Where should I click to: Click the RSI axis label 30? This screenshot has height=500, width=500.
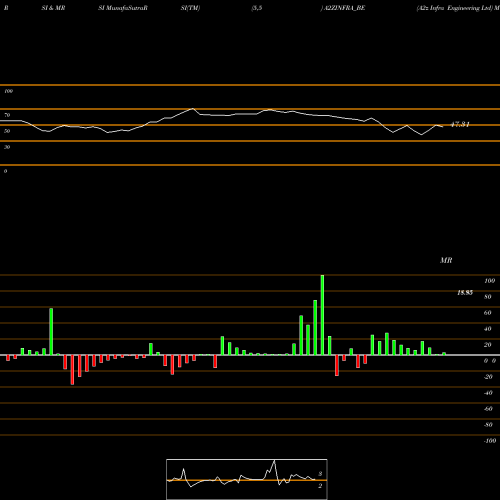[x=7, y=147]
